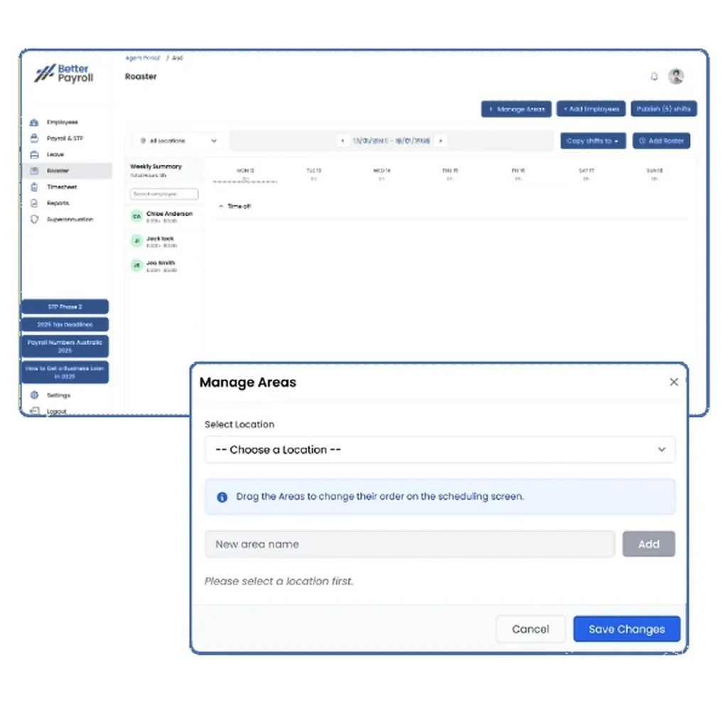Open the Timesheet menu item

tap(62, 187)
